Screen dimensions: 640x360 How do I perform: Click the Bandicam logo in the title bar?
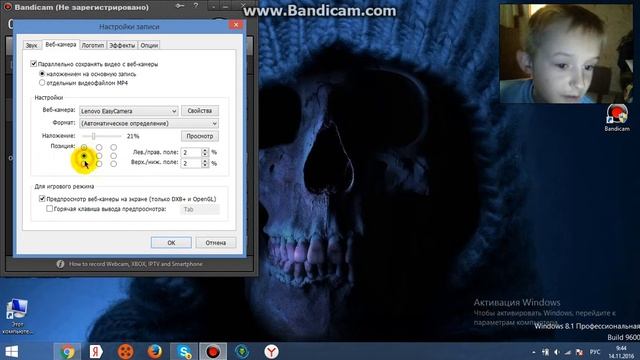(x=7, y=7)
